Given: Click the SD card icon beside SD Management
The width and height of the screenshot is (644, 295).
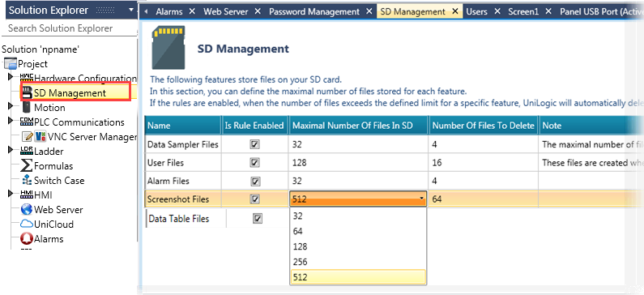Looking at the screenshot, I should click(27, 93).
